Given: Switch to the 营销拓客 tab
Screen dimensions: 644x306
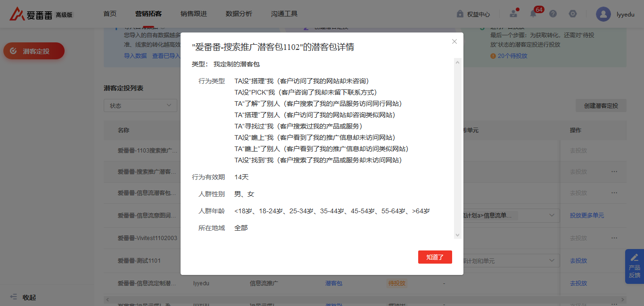Looking at the screenshot, I should coord(149,14).
